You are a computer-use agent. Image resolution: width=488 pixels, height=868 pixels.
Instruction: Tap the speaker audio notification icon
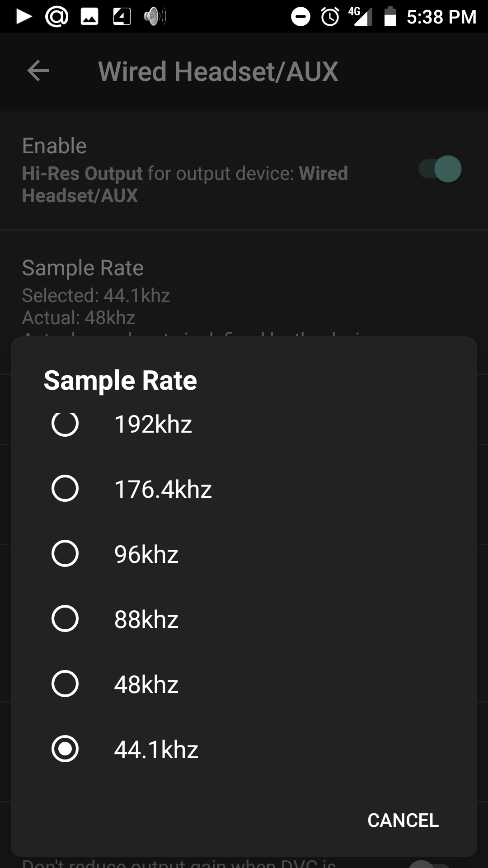point(155,17)
